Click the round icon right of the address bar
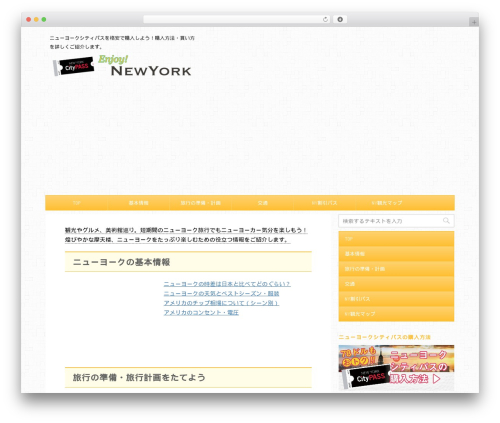The height and width of the screenshot is (423, 500). click(x=340, y=20)
